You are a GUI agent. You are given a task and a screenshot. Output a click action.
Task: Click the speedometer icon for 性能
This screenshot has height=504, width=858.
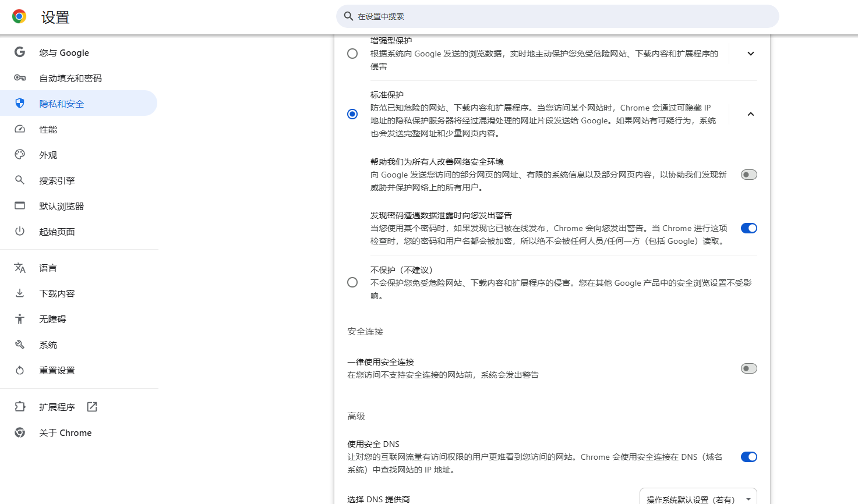tap(20, 129)
